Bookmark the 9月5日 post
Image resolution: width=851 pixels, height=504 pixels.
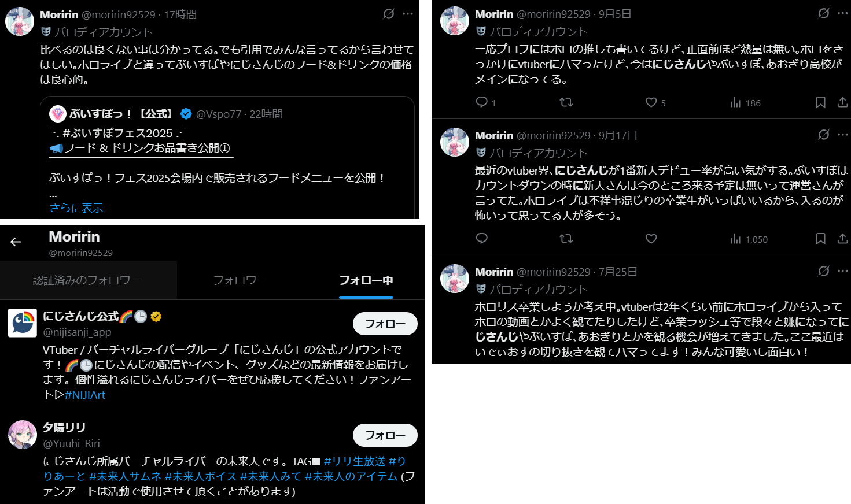(820, 102)
